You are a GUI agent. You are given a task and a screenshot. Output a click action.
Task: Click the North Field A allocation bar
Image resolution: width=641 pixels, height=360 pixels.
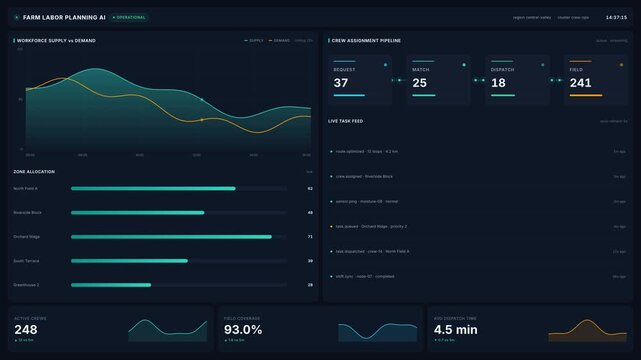click(179, 188)
